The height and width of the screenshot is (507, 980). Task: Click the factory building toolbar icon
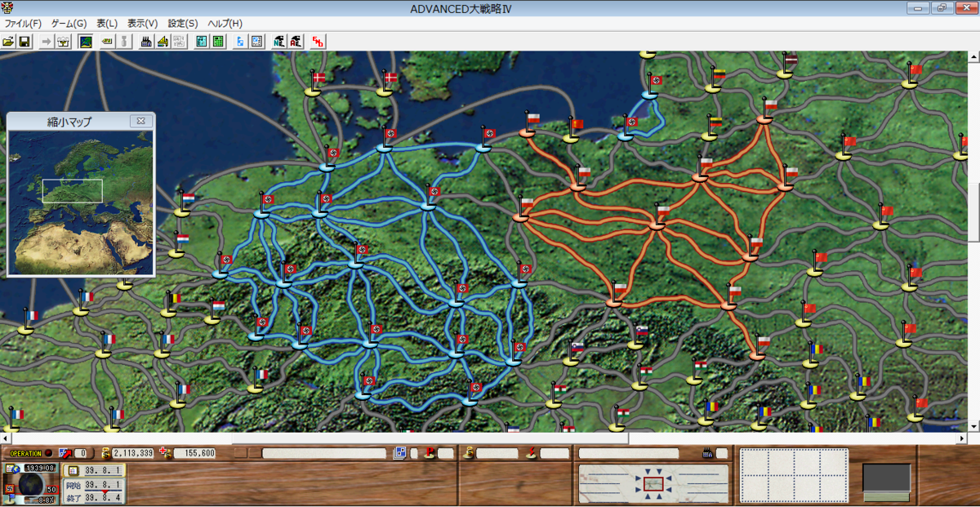click(x=146, y=41)
